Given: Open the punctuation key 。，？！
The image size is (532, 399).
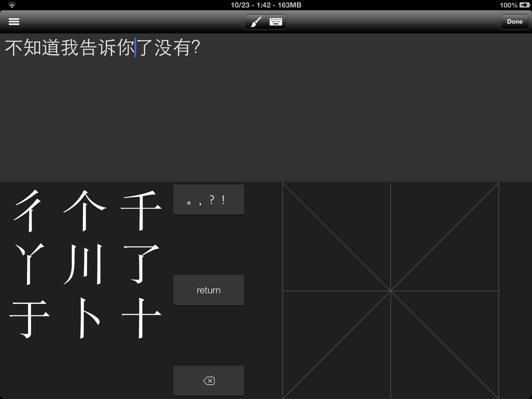Looking at the screenshot, I should [209, 199].
